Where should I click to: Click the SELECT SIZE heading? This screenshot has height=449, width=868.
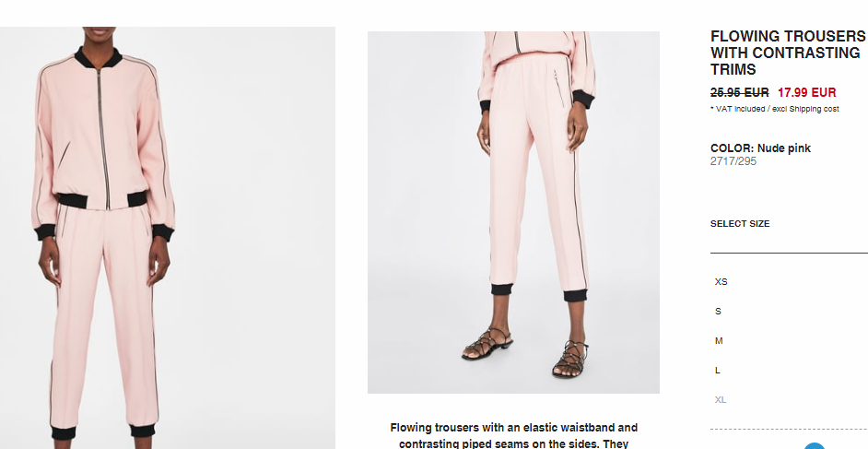point(740,224)
